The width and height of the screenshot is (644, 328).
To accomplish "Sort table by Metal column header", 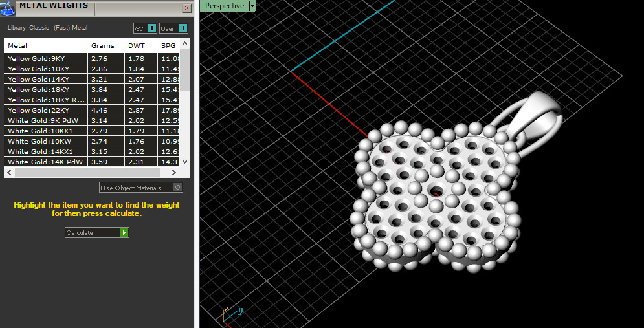I will tap(45, 45).
